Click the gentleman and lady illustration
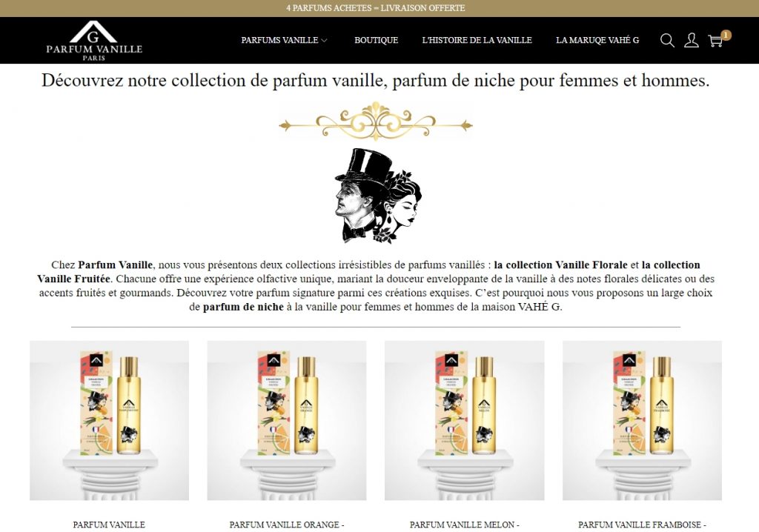Image resolution: width=759 pixels, height=532 pixels. pyautogui.click(x=378, y=196)
